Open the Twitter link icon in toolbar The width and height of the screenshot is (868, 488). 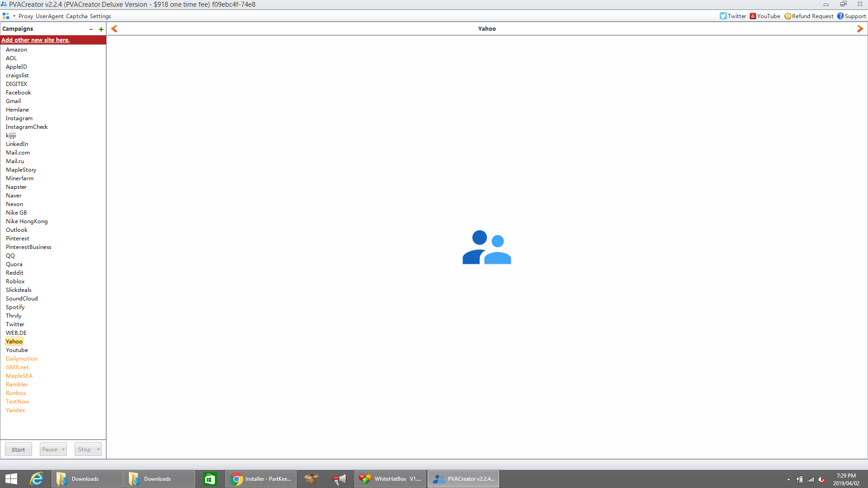pos(723,16)
